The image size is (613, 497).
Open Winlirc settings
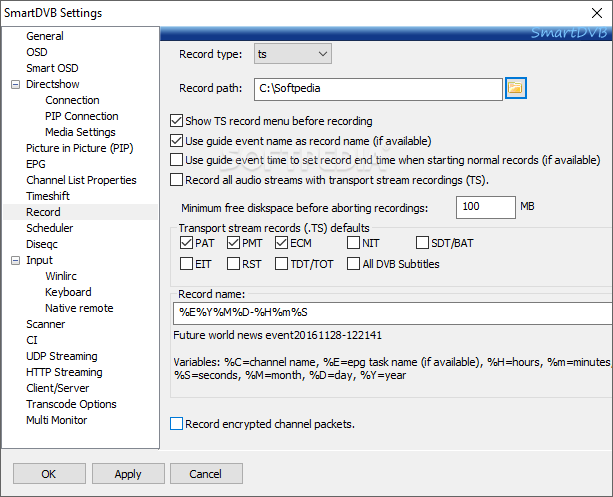pyautogui.click(x=61, y=276)
